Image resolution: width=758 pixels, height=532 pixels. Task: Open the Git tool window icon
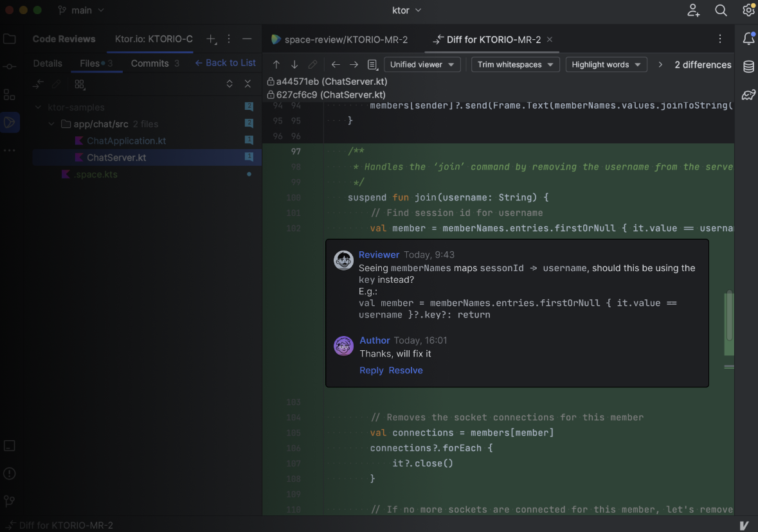(x=10, y=501)
